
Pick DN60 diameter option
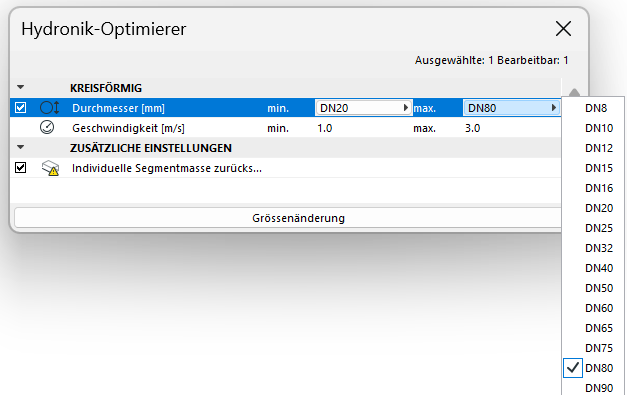click(594, 308)
